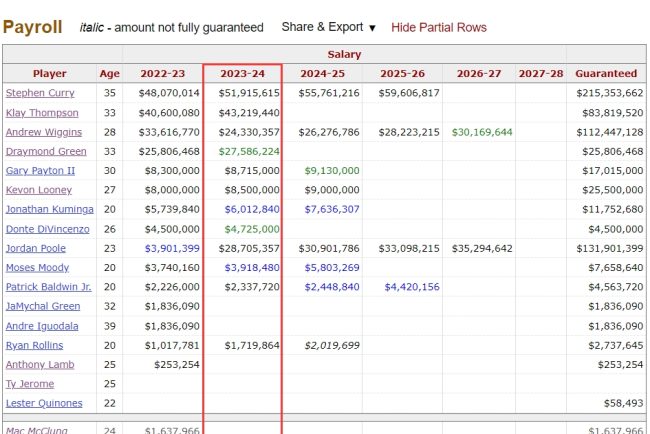Viewport: 650px width, 434px height.
Task: Click the Lester Quinones link
Action: coord(42,403)
